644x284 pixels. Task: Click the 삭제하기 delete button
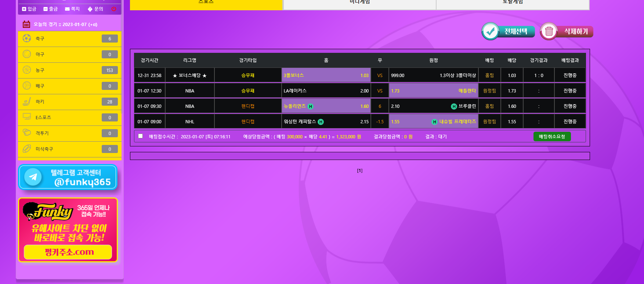point(567,32)
